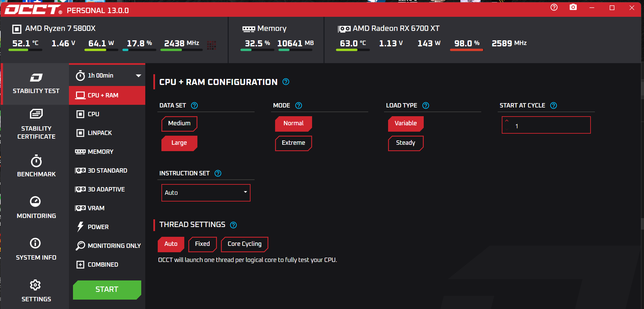Select the Power test

point(107,227)
